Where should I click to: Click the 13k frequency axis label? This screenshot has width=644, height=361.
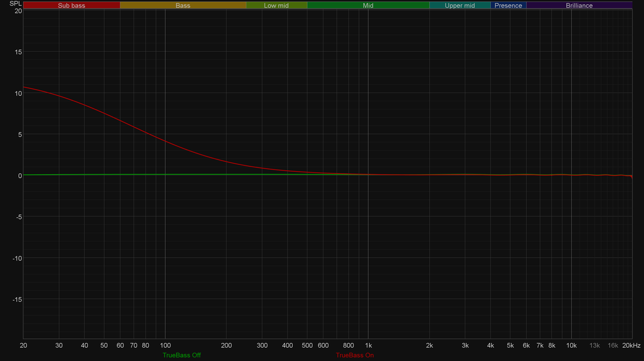tap(595, 346)
